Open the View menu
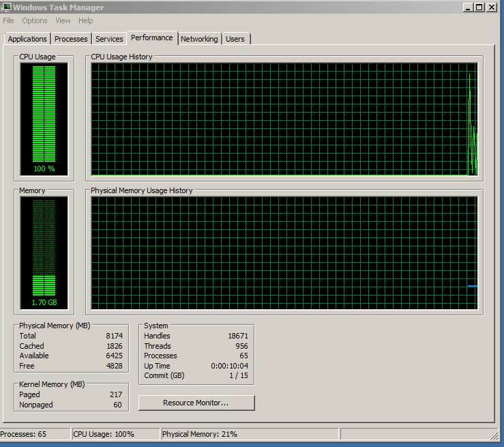Screen dimensions: 504x447 63,20
